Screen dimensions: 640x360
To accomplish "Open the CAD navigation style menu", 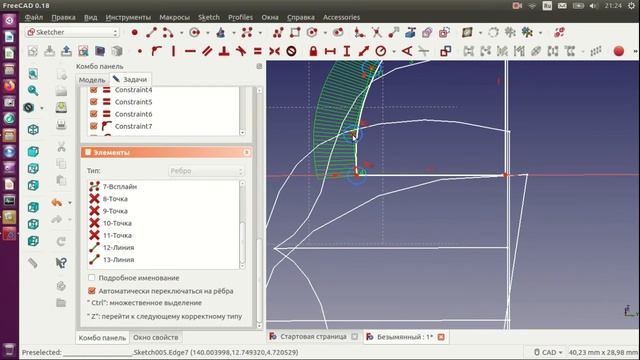I will coord(549,352).
